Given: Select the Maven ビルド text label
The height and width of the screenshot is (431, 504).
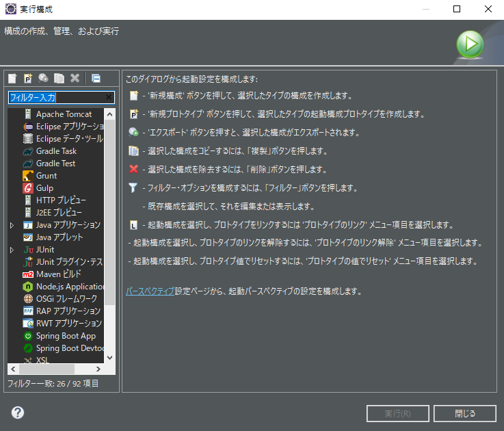Looking at the screenshot, I should 59,274.
